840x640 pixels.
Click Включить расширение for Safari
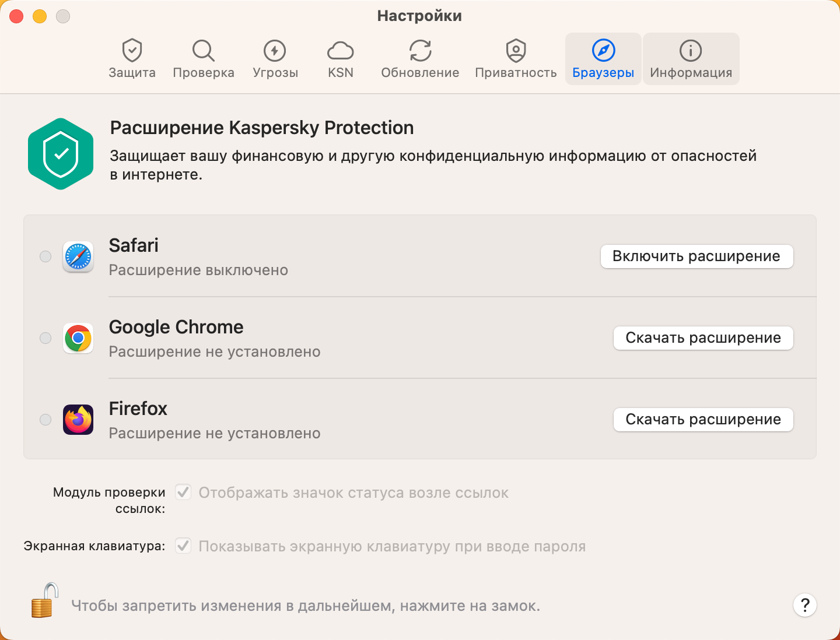696,256
